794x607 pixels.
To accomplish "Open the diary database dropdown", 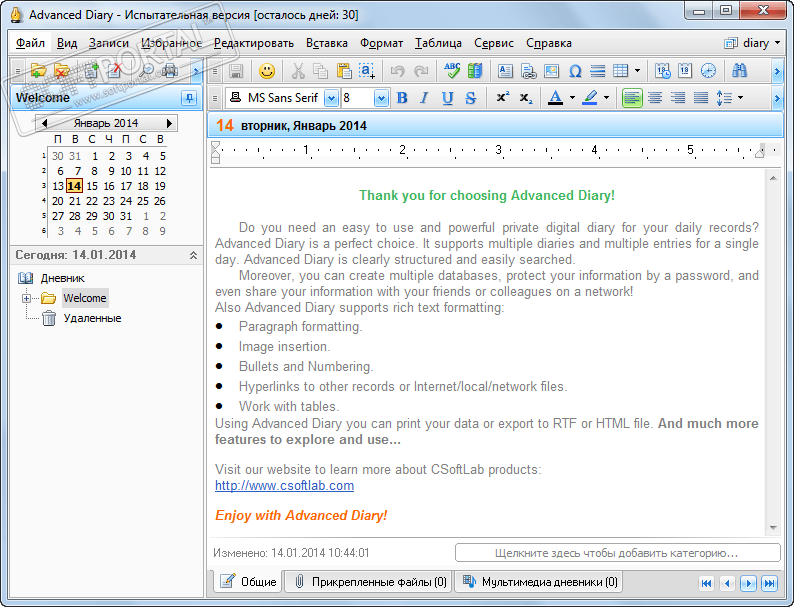I will (x=778, y=43).
